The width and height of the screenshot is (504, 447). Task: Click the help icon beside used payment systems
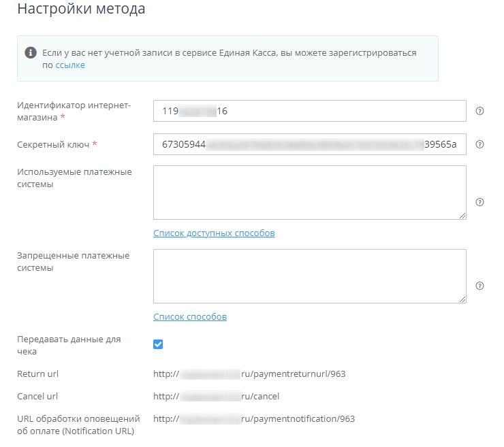pyautogui.click(x=479, y=202)
